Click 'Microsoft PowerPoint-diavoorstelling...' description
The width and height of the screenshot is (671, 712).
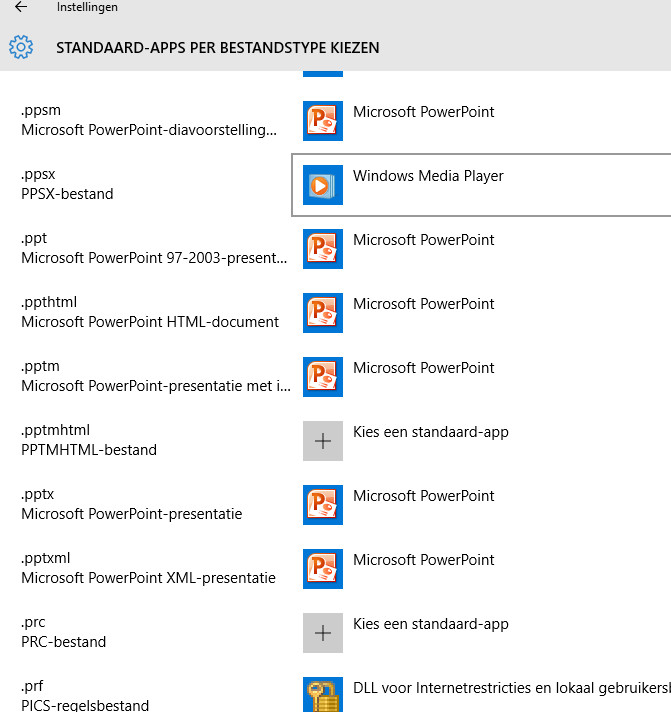point(149,130)
